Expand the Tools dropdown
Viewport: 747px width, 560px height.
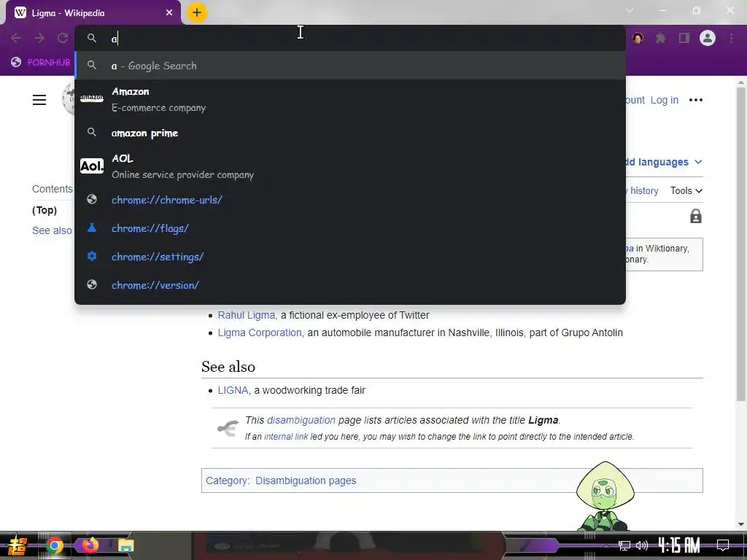(686, 190)
